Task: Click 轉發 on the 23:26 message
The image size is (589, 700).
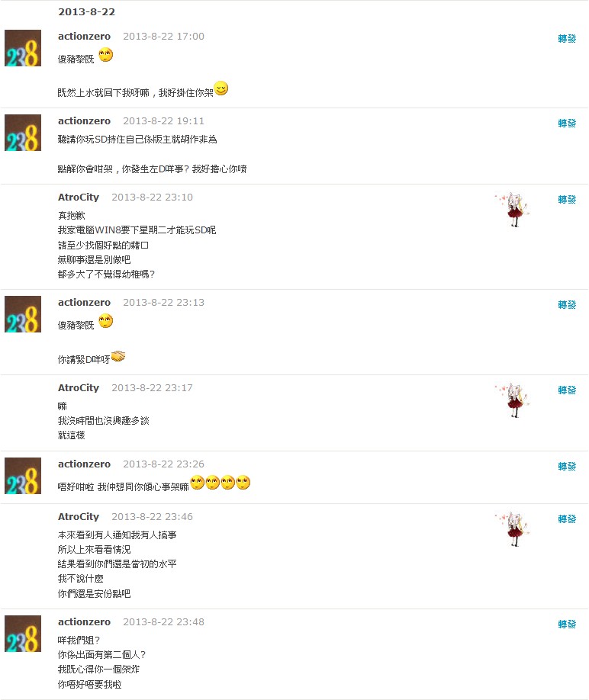Action: (567, 467)
